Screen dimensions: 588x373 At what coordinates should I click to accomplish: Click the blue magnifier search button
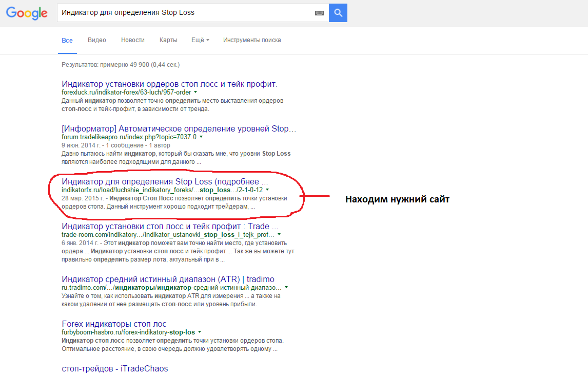pos(338,13)
